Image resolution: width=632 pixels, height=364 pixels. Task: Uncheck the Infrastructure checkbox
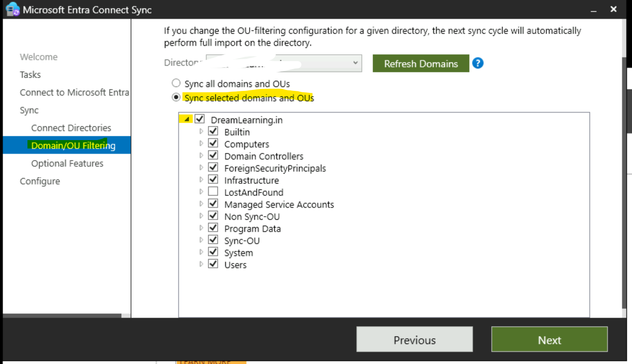(x=213, y=179)
